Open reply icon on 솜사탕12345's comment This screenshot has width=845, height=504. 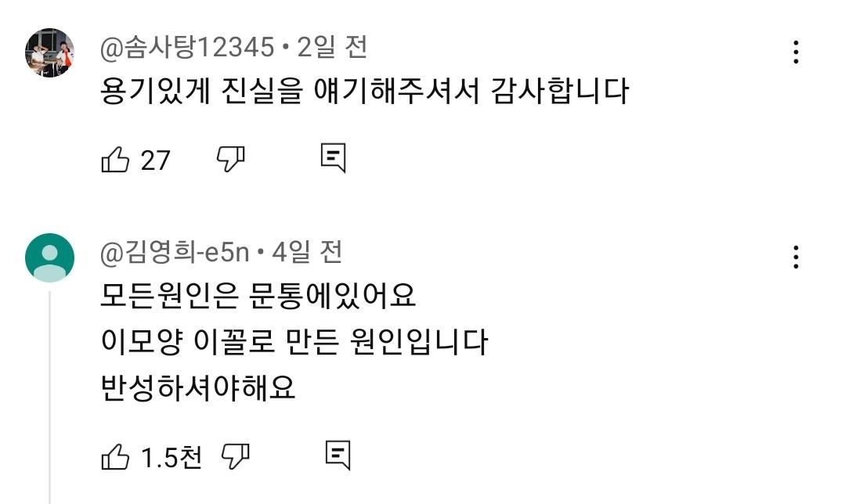pos(333,158)
